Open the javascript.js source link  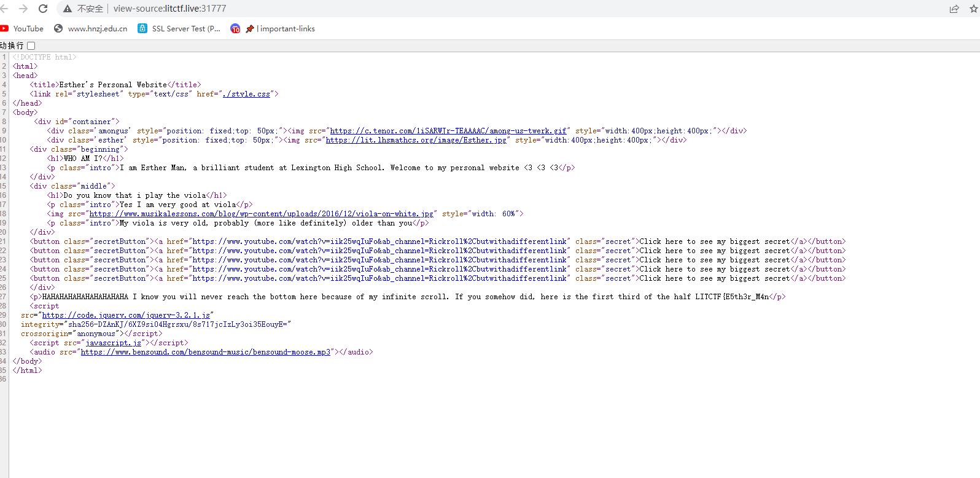pyautogui.click(x=113, y=343)
